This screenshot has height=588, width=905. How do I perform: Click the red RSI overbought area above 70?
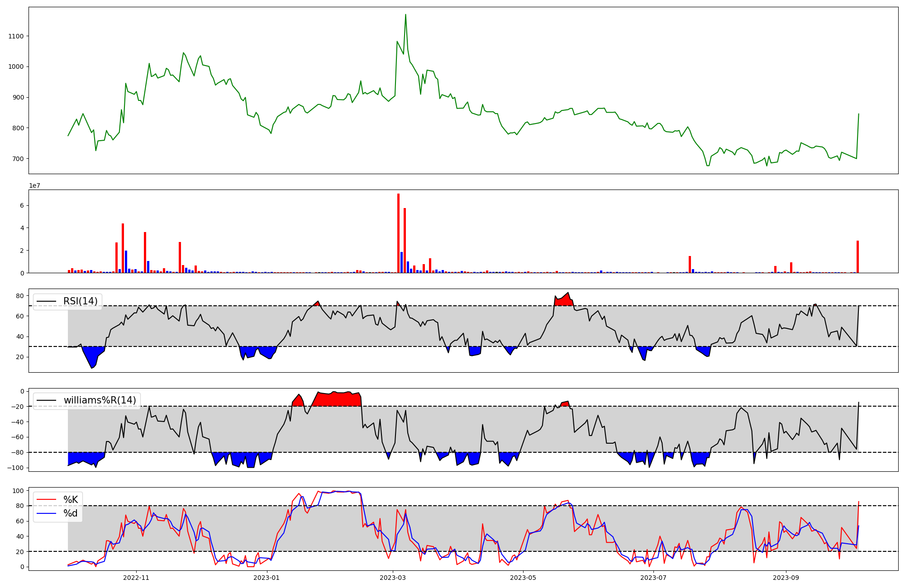(563, 301)
